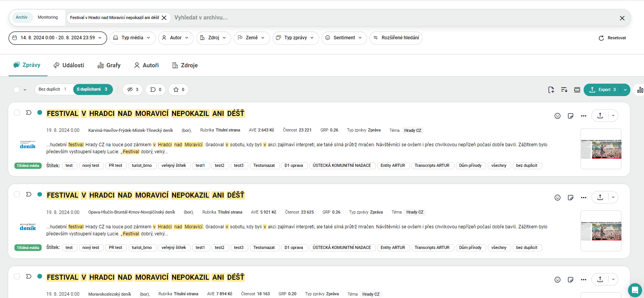The width and height of the screenshot is (644, 298).
Task: Click the 'Hrady CZ' topic on Karviná-Havířov article
Action: click(413, 131)
